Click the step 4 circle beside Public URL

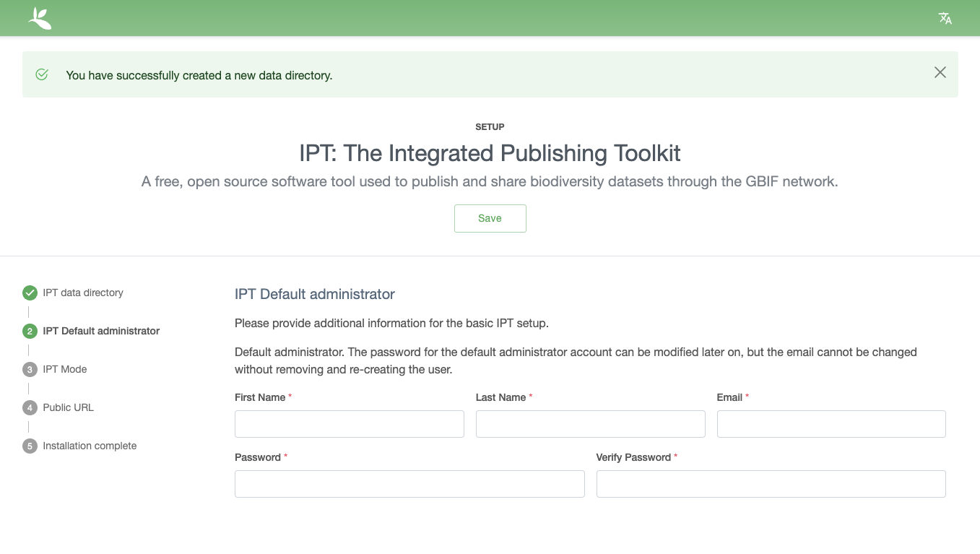[x=30, y=407]
